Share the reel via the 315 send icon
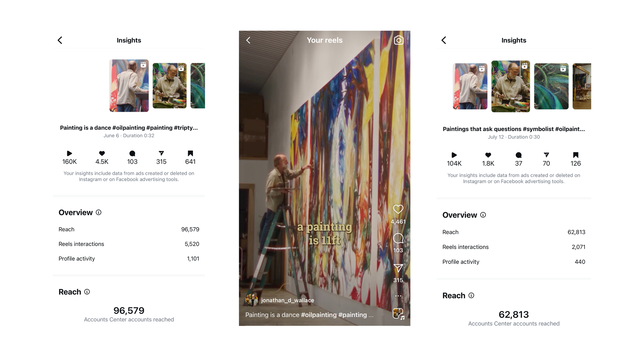 pyautogui.click(x=398, y=268)
